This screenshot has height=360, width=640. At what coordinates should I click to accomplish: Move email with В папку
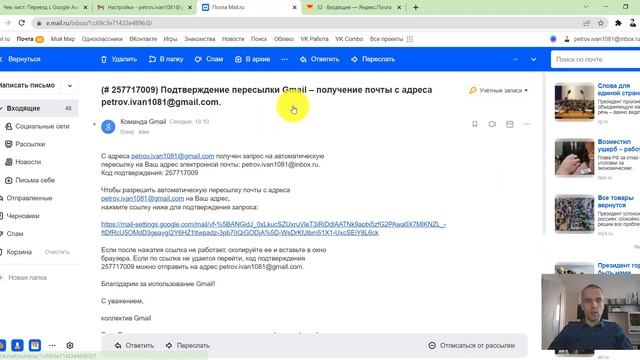(166, 59)
